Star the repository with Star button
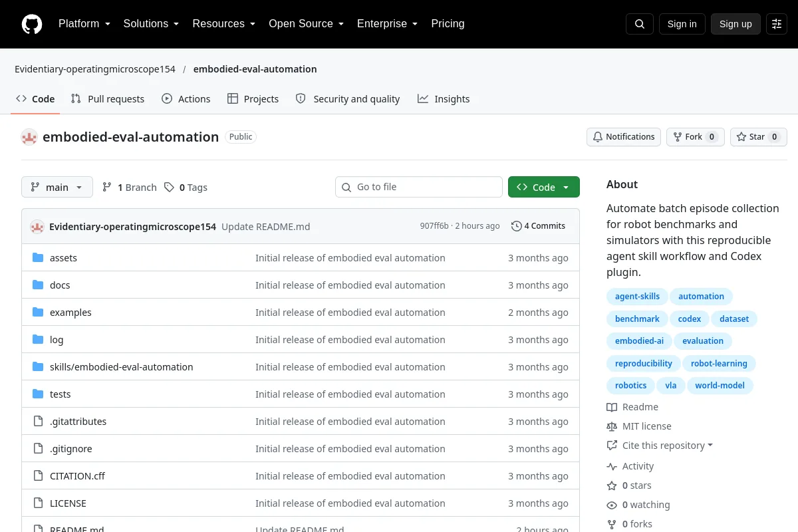This screenshot has height=532, width=798. [x=759, y=137]
